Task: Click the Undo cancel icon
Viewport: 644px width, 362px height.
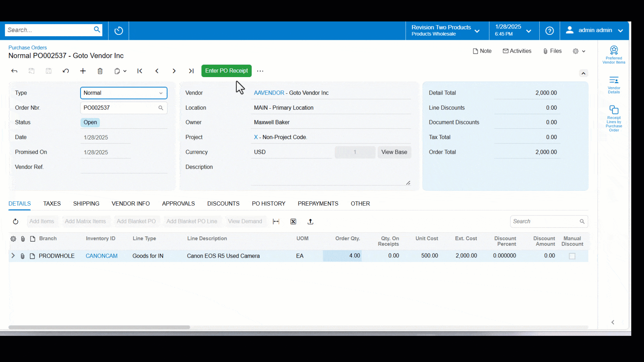Action: click(66, 71)
